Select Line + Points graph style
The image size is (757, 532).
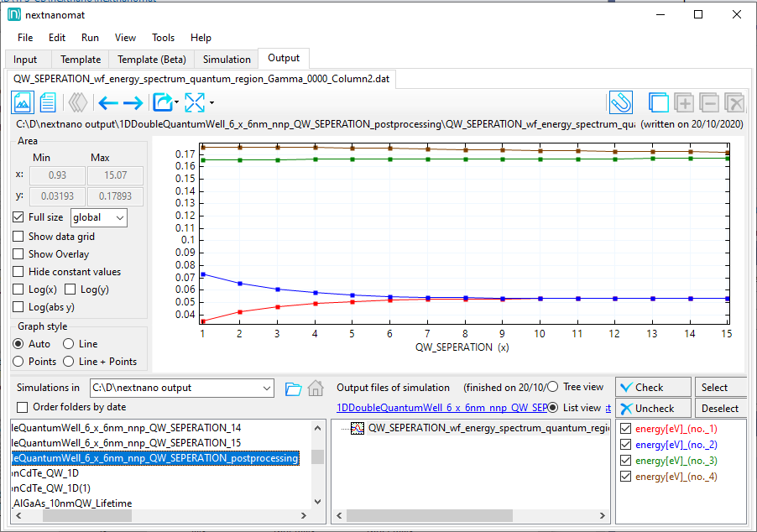click(69, 362)
